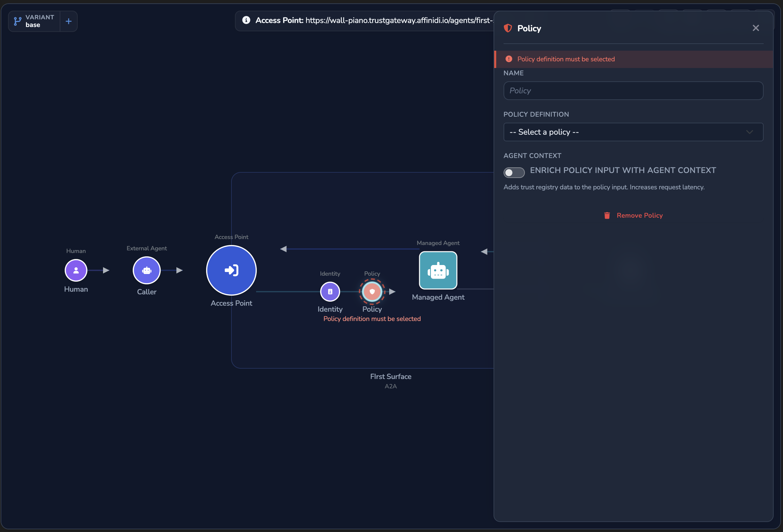This screenshot has height=532, width=783.
Task: Click the First Surface label
Action: [x=390, y=376]
